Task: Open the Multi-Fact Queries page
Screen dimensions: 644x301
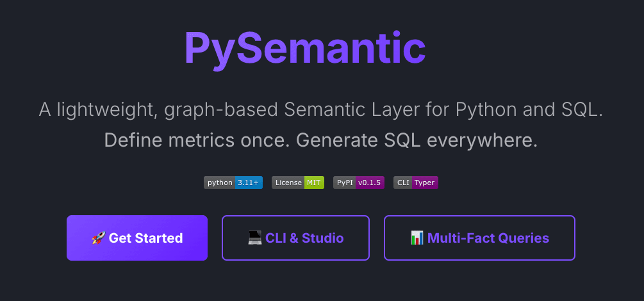Action: point(480,238)
